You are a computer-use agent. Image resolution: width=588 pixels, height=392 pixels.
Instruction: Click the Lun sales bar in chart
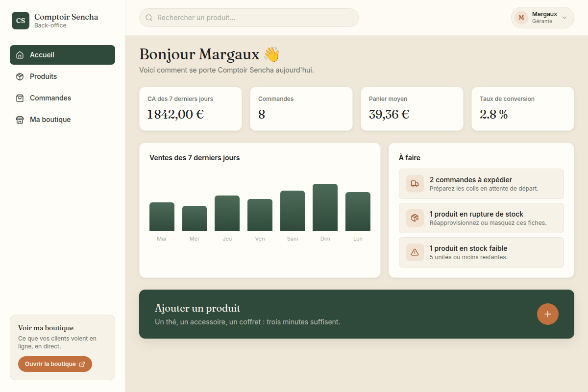click(358, 212)
